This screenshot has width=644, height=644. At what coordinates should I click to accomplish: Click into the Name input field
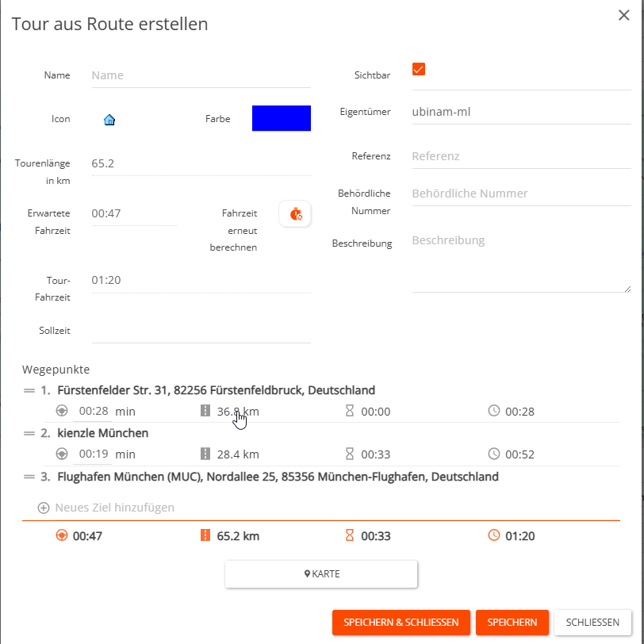200,75
